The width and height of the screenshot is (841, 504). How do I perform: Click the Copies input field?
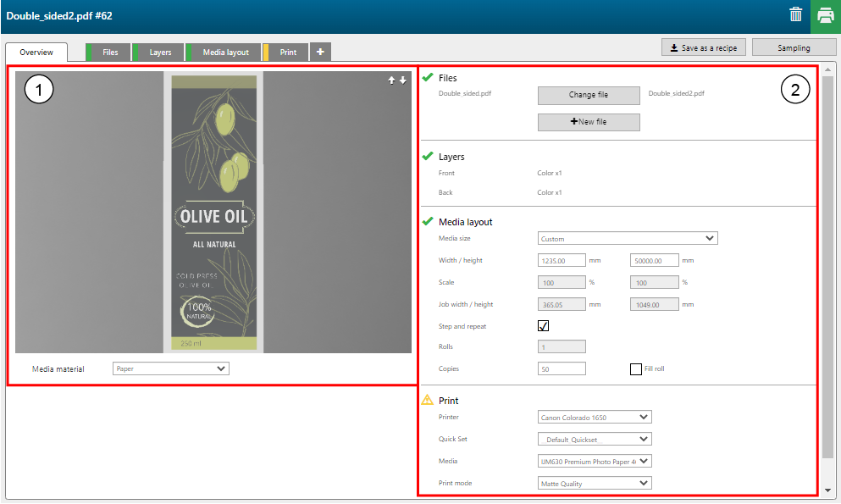[x=562, y=368]
